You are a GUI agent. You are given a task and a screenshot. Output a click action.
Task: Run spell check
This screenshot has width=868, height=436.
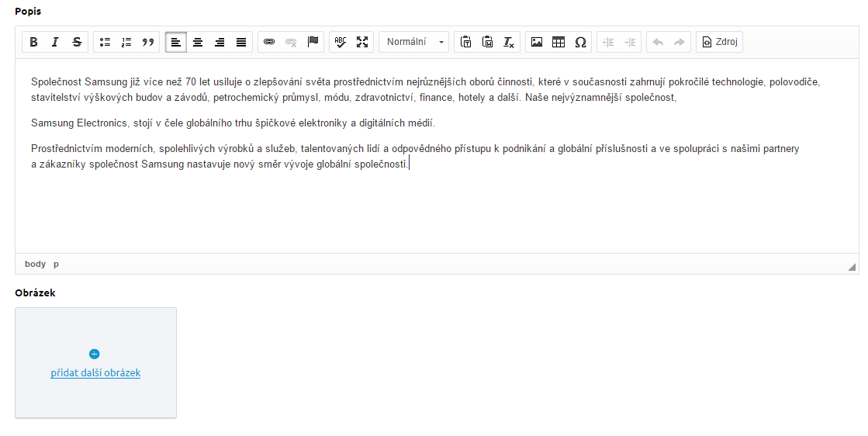pos(341,42)
